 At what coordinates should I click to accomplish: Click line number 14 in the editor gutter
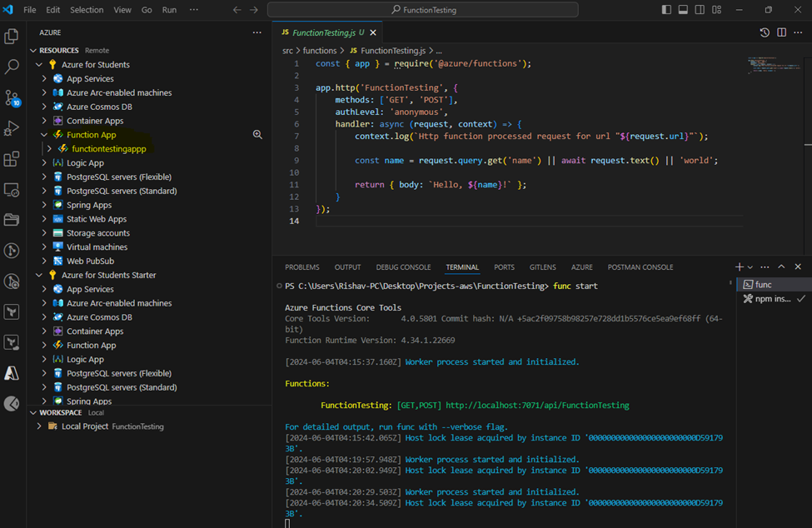[x=294, y=221]
